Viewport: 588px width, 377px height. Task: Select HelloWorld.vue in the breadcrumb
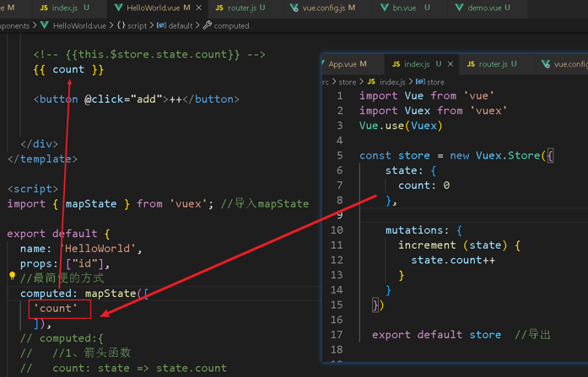pos(79,26)
